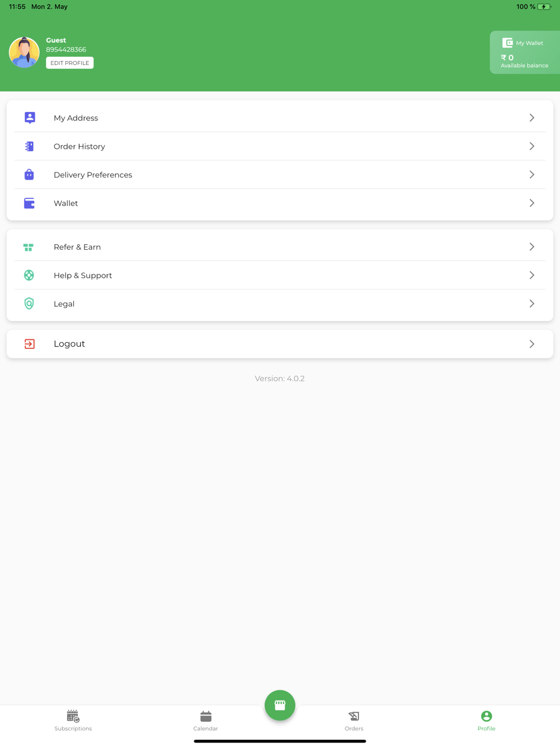The height and width of the screenshot is (747, 560).
Task: Open Delivery Preferences via right chevron
Action: (531, 175)
